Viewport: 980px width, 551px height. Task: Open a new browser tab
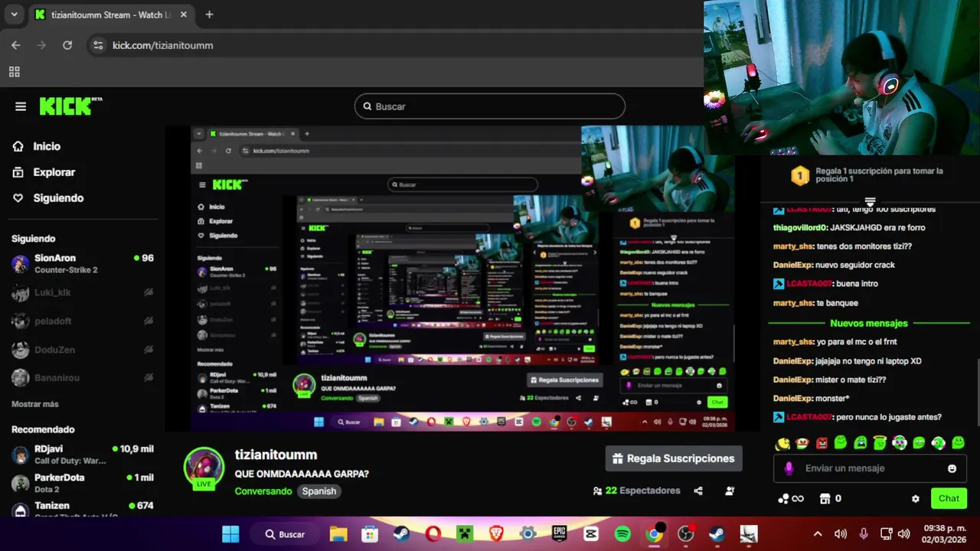[209, 15]
